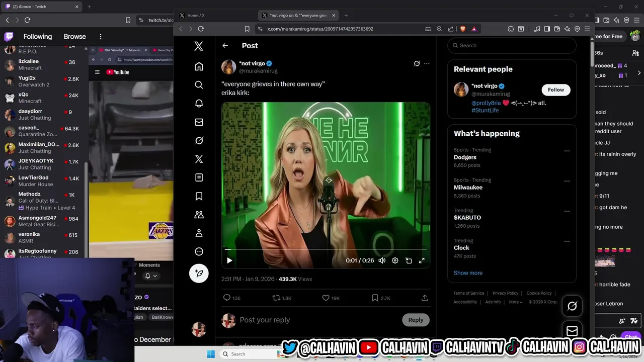Screen dimensions: 644x362
Task: Open the @prolly8ria mention link
Action: pyautogui.click(x=486, y=103)
